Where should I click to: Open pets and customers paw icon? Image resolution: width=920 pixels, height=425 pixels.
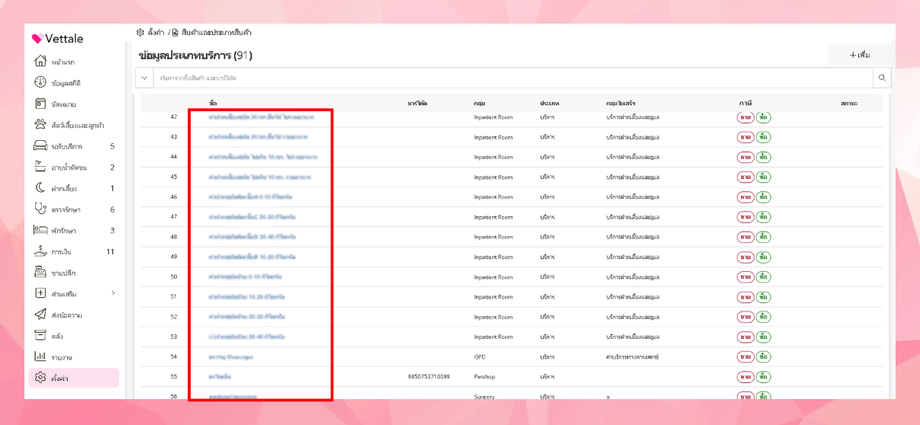(40, 125)
